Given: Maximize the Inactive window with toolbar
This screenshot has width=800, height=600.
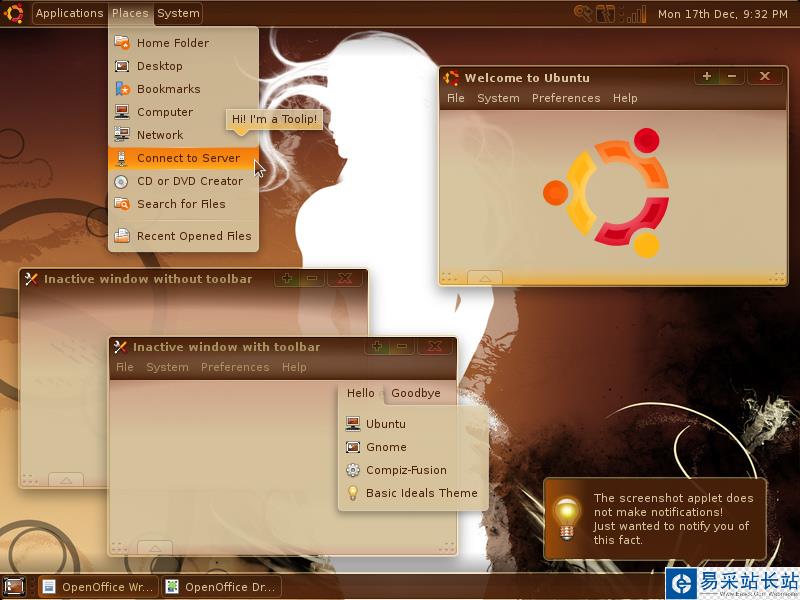Looking at the screenshot, I should [377, 347].
